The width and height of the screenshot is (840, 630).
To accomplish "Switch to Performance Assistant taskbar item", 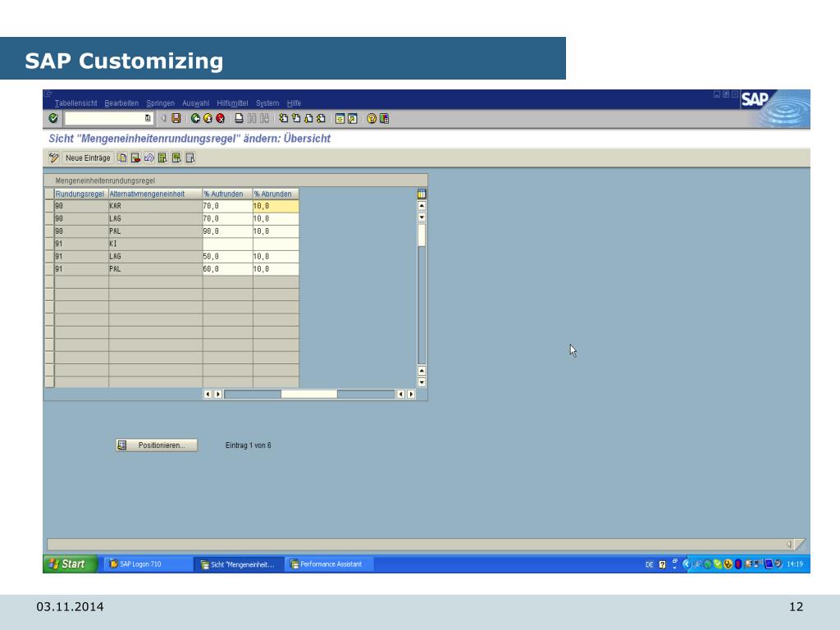I will pyautogui.click(x=329, y=564).
